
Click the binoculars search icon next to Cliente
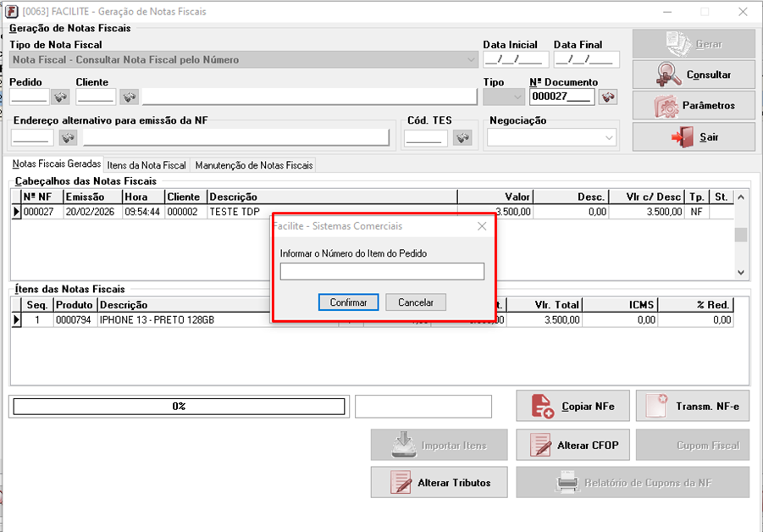129,97
